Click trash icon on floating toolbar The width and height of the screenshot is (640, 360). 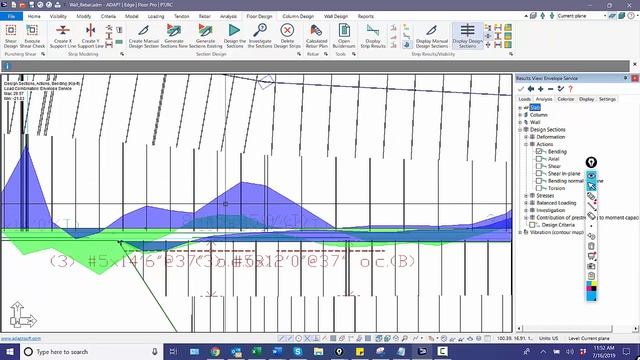(x=591, y=246)
